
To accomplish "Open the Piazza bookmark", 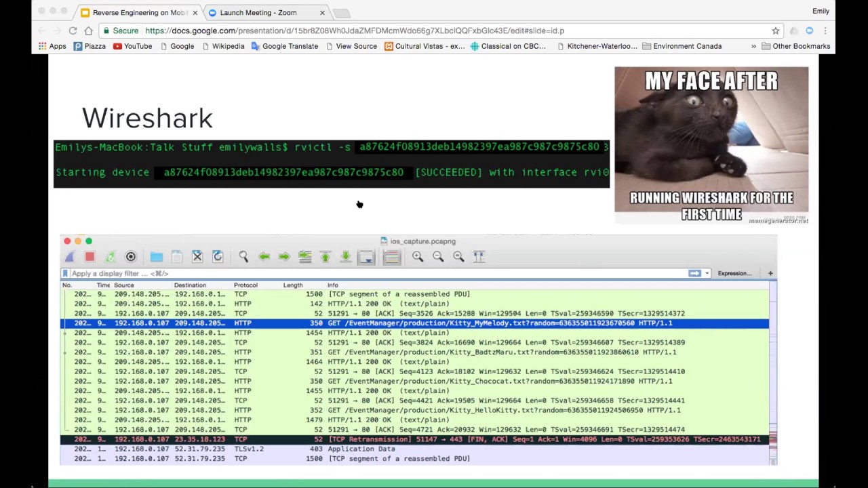I will pyautogui.click(x=90, y=46).
